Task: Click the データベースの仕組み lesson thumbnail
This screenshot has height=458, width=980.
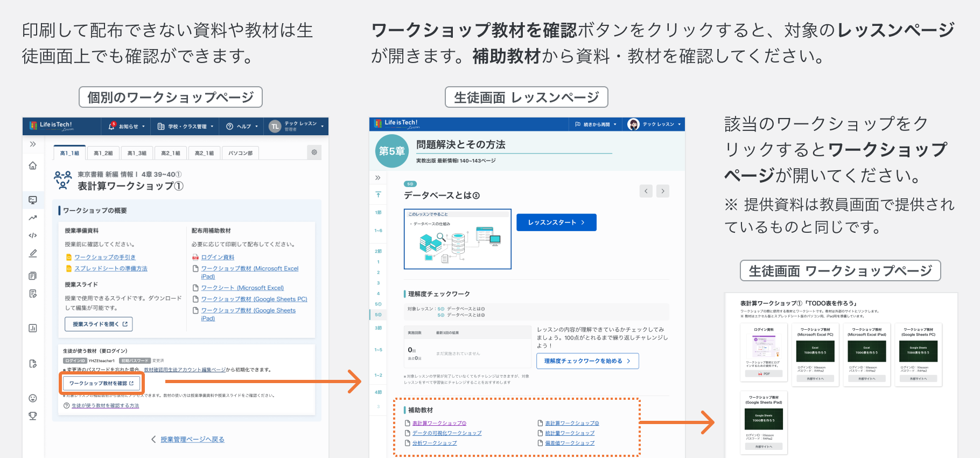Action: [458, 239]
